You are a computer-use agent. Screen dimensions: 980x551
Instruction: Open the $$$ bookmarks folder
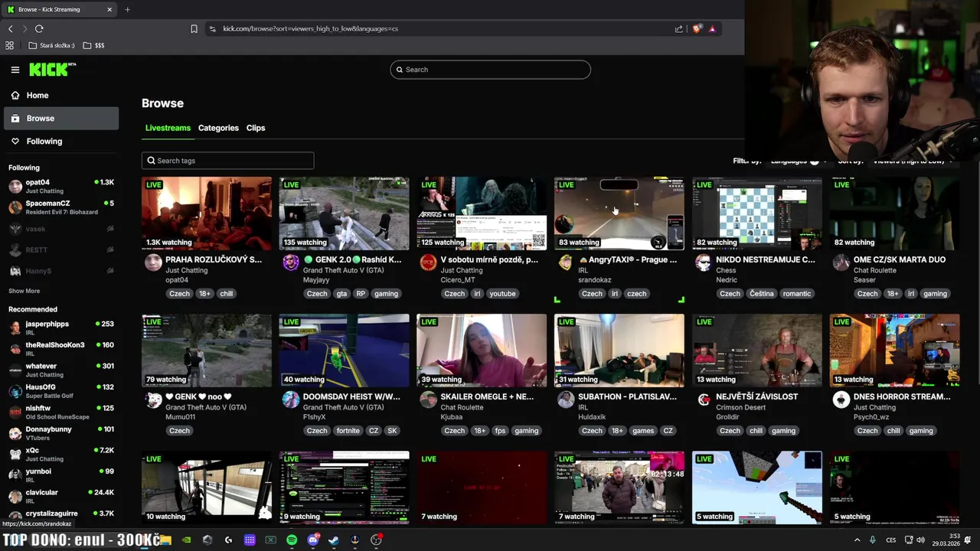pos(93,45)
